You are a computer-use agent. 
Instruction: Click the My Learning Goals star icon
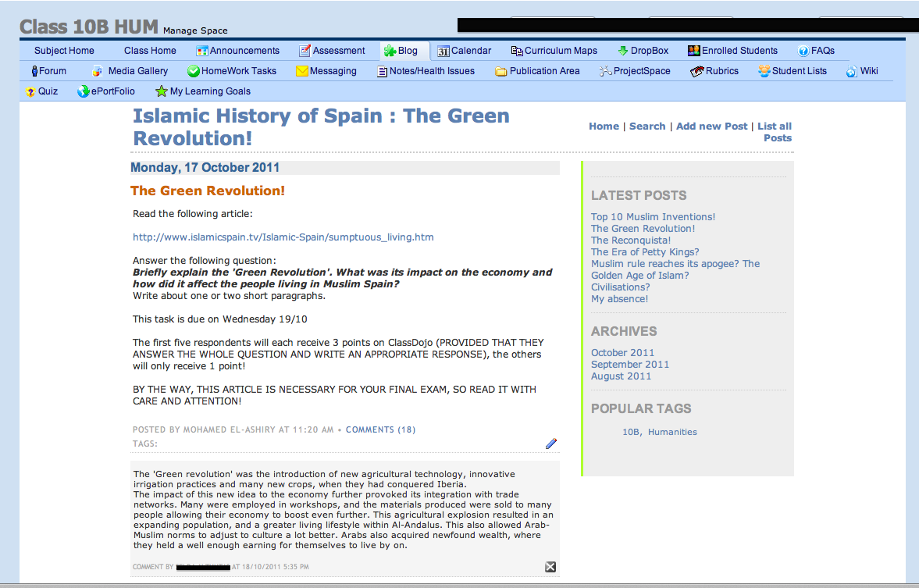pyautogui.click(x=161, y=91)
